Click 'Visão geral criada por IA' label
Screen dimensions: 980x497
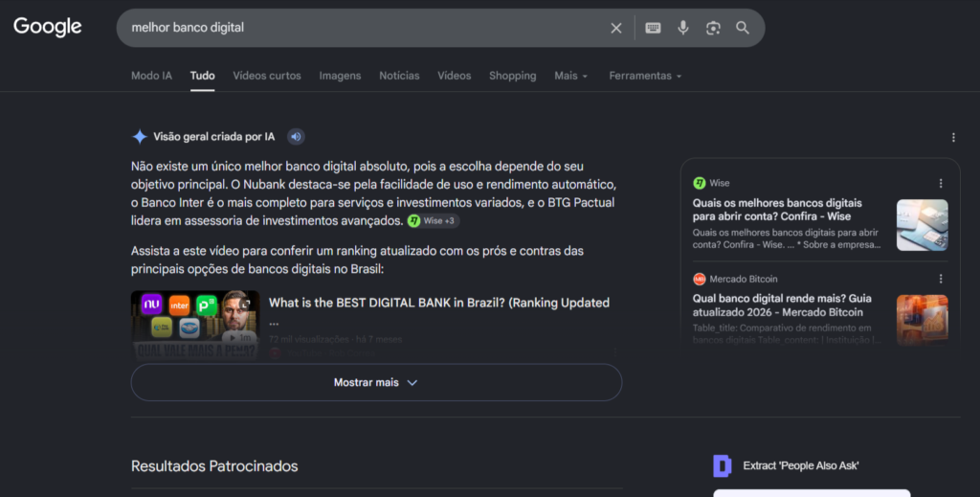[213, 137]
